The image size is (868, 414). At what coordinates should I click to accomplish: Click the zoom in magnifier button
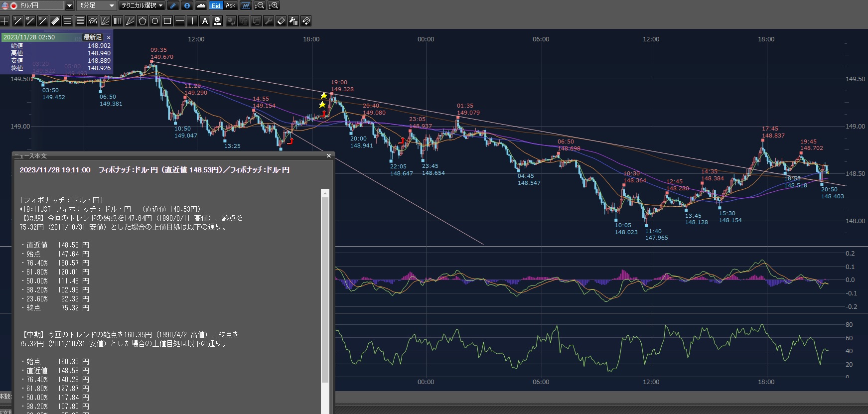pyautogui.click(x=274, y=5)
